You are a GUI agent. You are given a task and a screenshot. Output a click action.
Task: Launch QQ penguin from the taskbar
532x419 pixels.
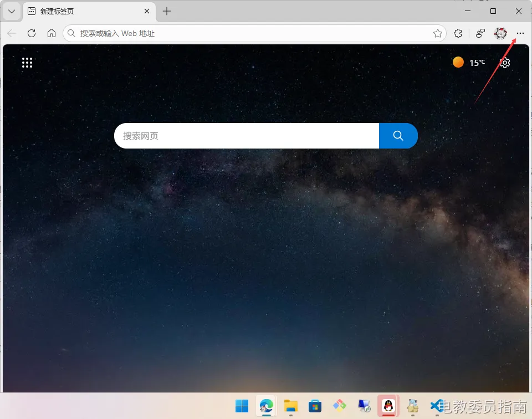click(388, 406)
